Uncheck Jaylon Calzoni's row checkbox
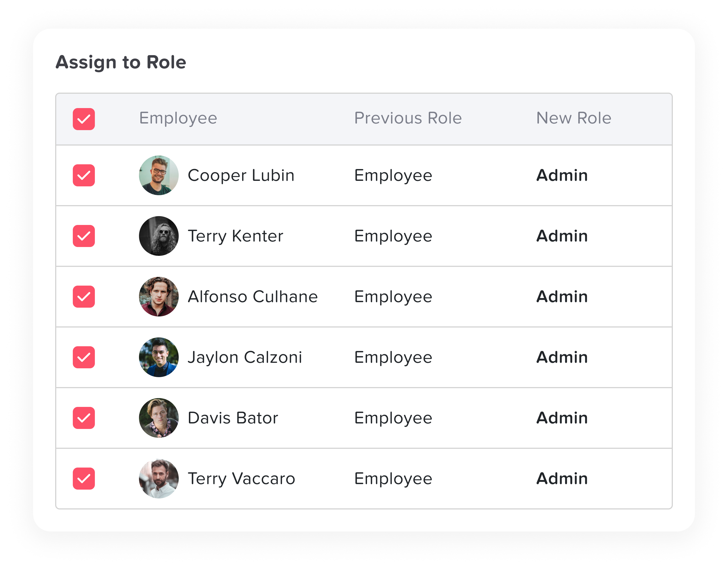728x569 pixels. coord(84,357)
